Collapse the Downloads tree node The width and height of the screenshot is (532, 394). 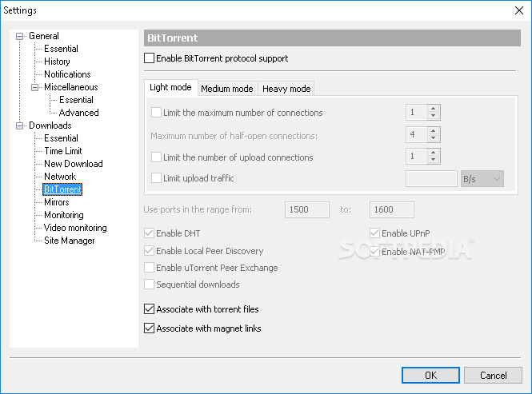[x=20, y=125]
